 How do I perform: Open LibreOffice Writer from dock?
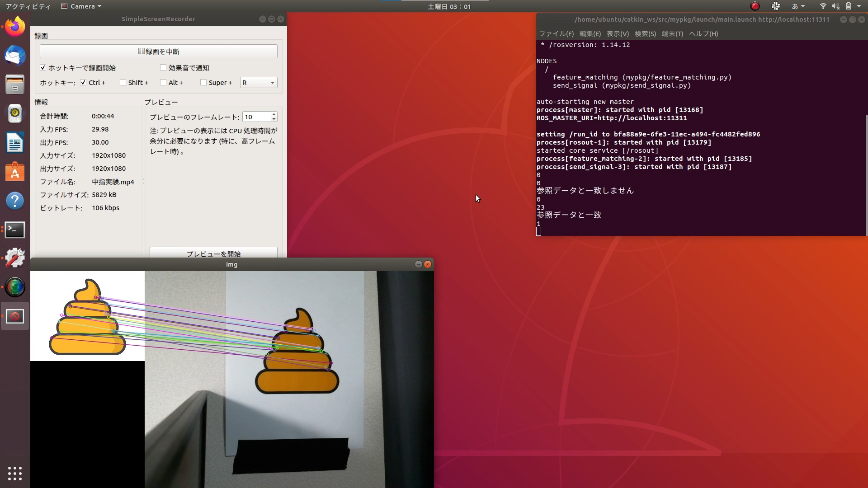(15, 143)
